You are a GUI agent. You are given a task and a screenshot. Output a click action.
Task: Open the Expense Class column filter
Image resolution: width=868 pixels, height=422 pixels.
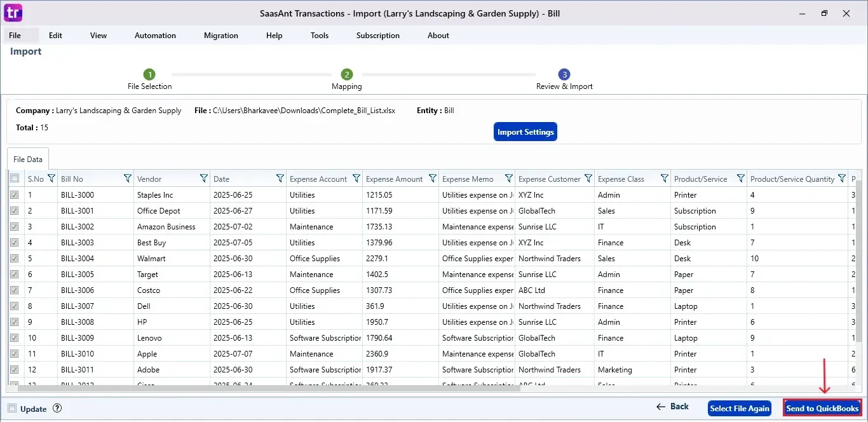[x=665, y=179]
